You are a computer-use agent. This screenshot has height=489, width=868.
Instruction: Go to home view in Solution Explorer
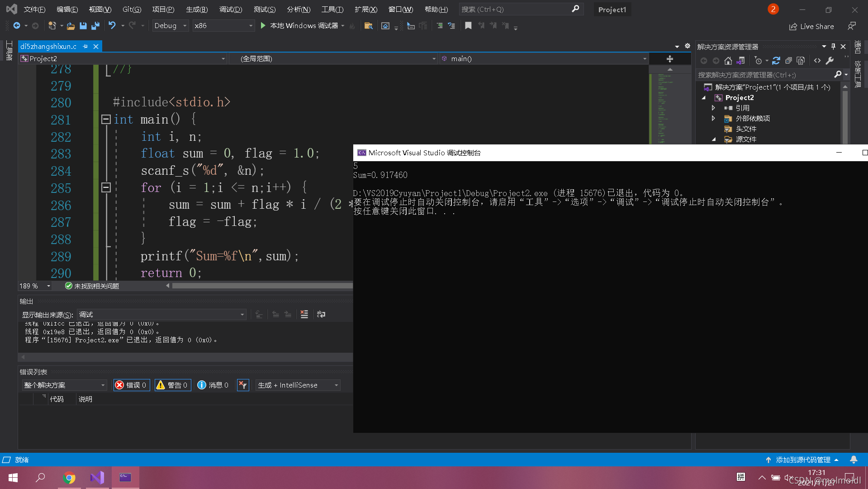tap(728, 61)
